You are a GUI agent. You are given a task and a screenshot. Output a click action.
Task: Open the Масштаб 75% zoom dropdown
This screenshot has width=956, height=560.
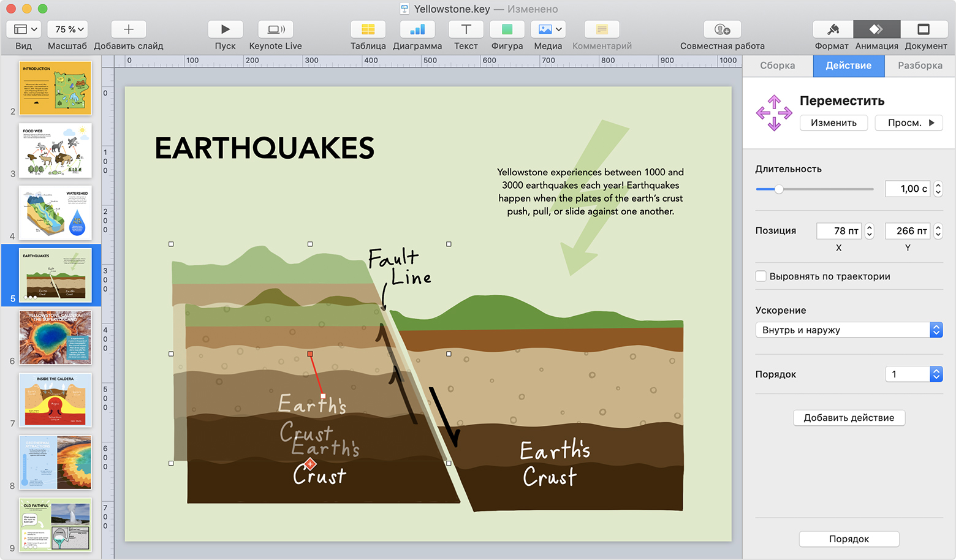click(70, 29)
